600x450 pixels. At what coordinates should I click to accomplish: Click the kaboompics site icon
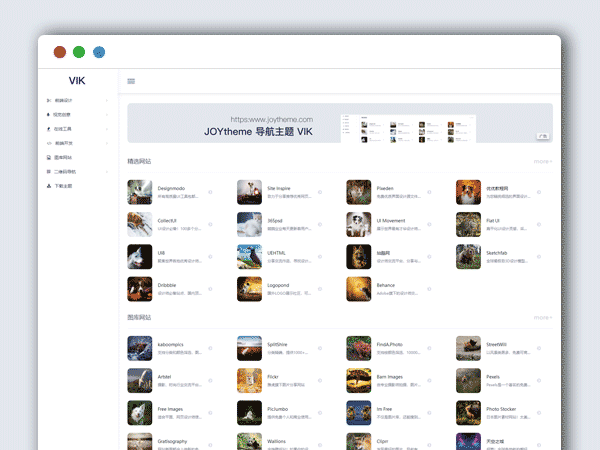coord(140,348)
